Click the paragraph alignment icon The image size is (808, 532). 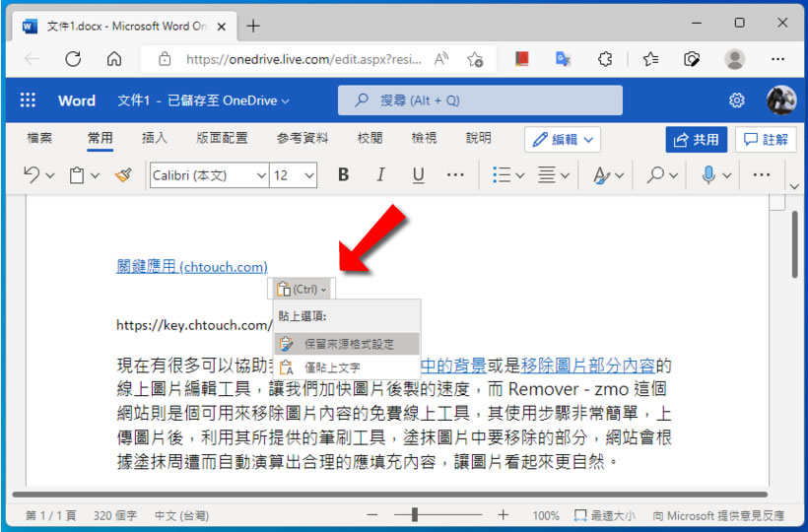(x=547, y=175)
